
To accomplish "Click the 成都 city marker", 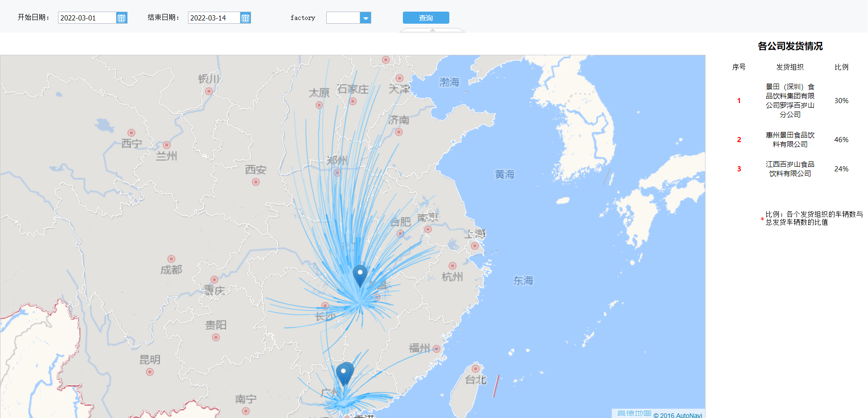I will 171,259.
